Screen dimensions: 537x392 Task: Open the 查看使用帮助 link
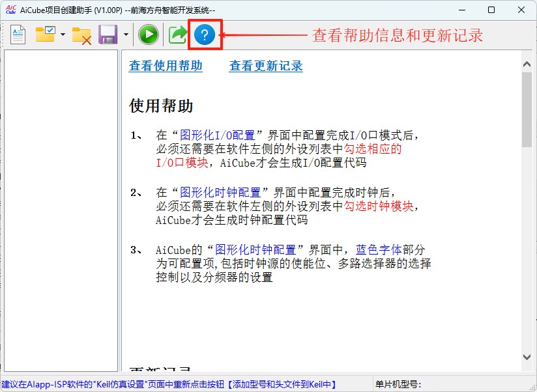(x=166, y=66)
